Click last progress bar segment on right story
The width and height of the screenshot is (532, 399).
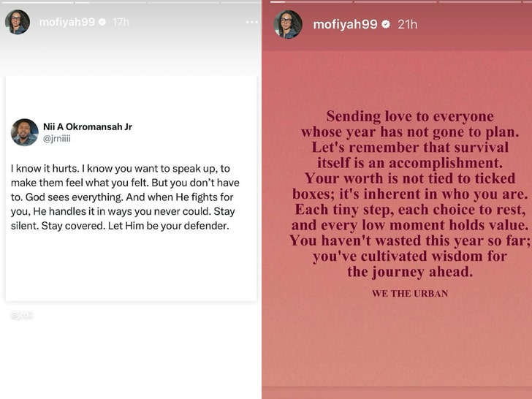click(x=528, y=2)
